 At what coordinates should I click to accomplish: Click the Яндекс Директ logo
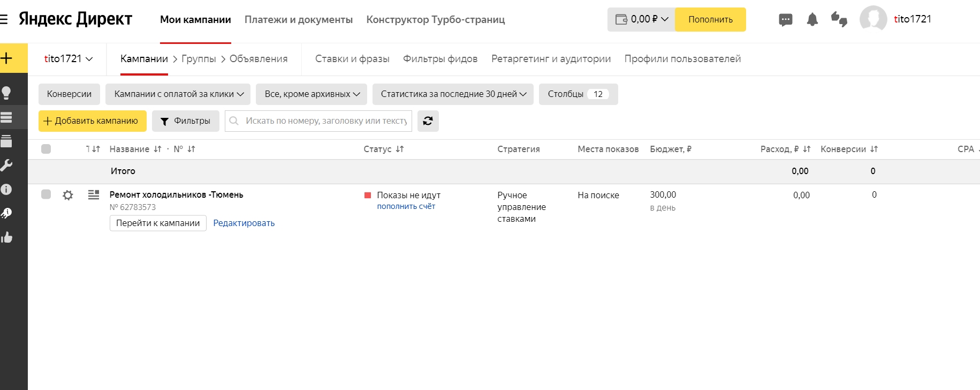tap(75, 19)
